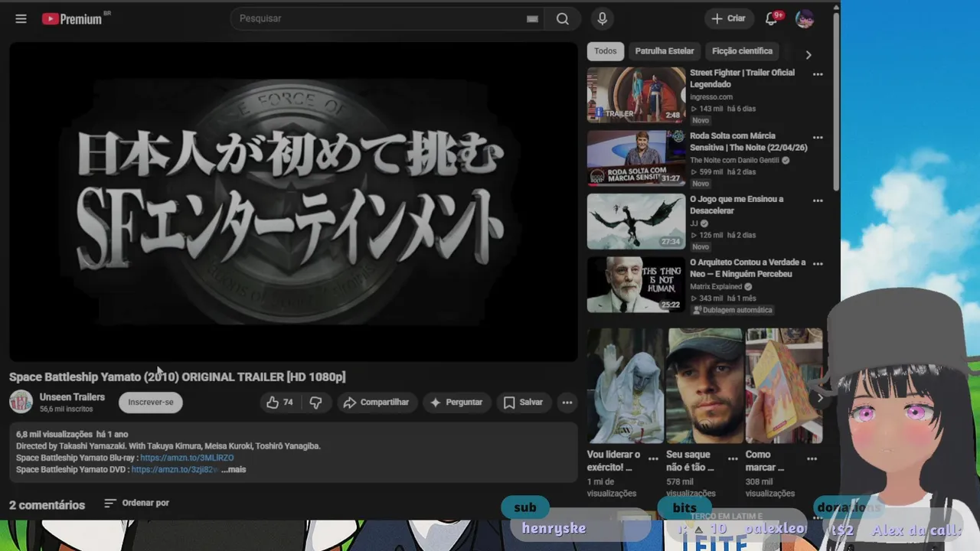This screenshot has height=551, width=980.
Task: Open options for Como marcar short
Action: (812, 459)
